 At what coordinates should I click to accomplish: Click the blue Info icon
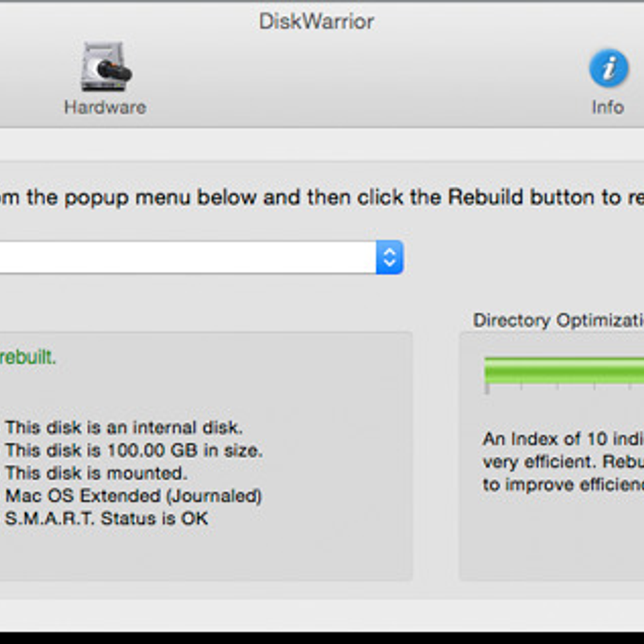(x=609, y=68)
